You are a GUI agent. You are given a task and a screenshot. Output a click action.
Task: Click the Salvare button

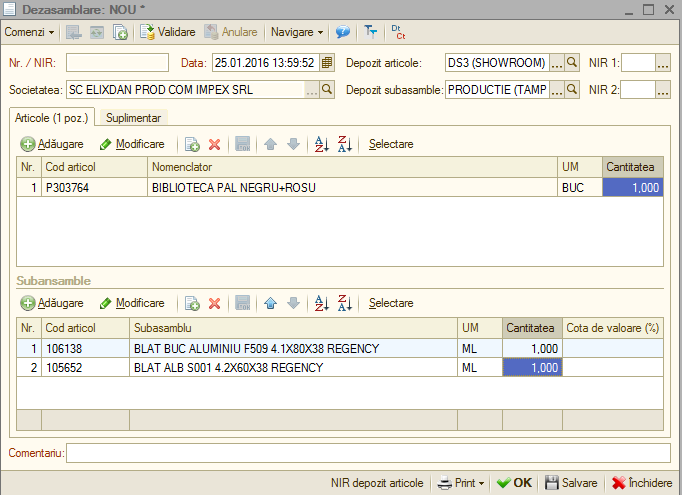coord(571,483)
